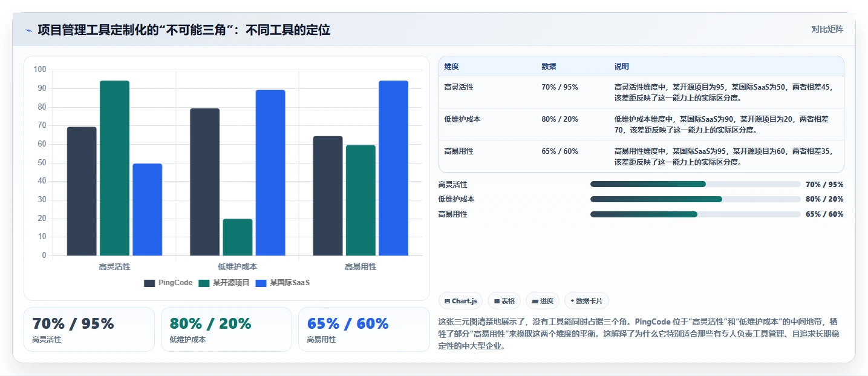This screenshot has height=376, width=868.
Task: Click the 低维护成本 x-axis label on chart
Action: pos(238,266)
